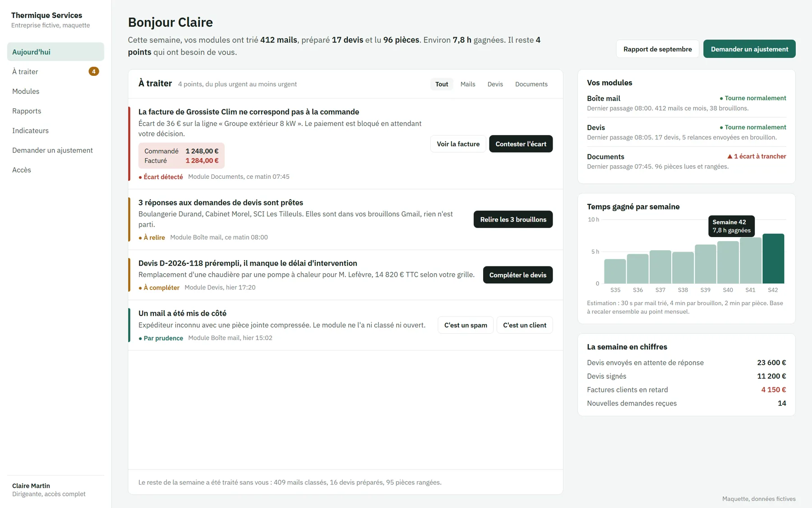Open the Documents module row

(x=686, y=161)
